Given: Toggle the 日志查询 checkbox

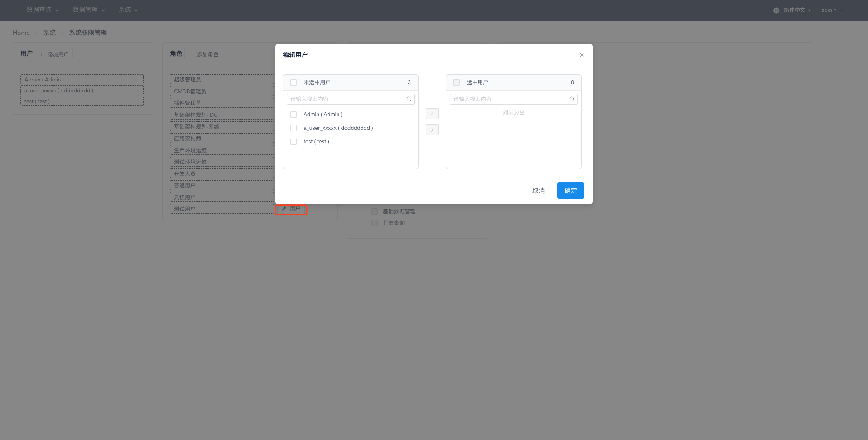Looking at the screenshot, I should tap(375, 223).
